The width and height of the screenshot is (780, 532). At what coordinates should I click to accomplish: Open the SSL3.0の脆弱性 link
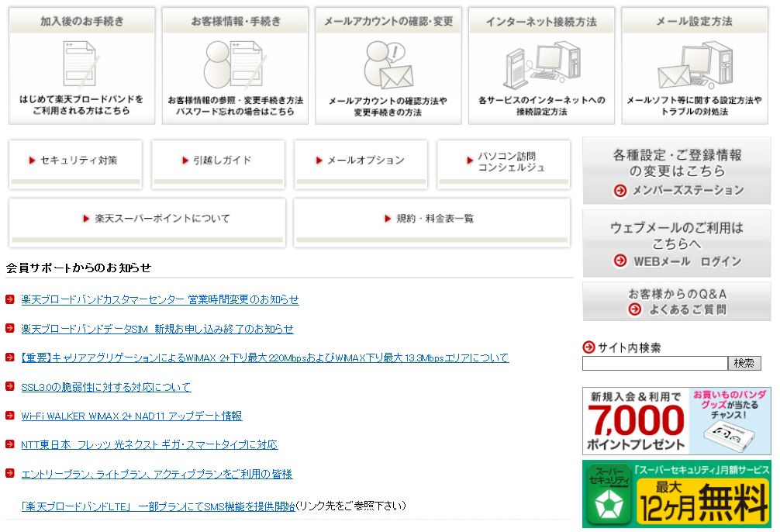106,387
